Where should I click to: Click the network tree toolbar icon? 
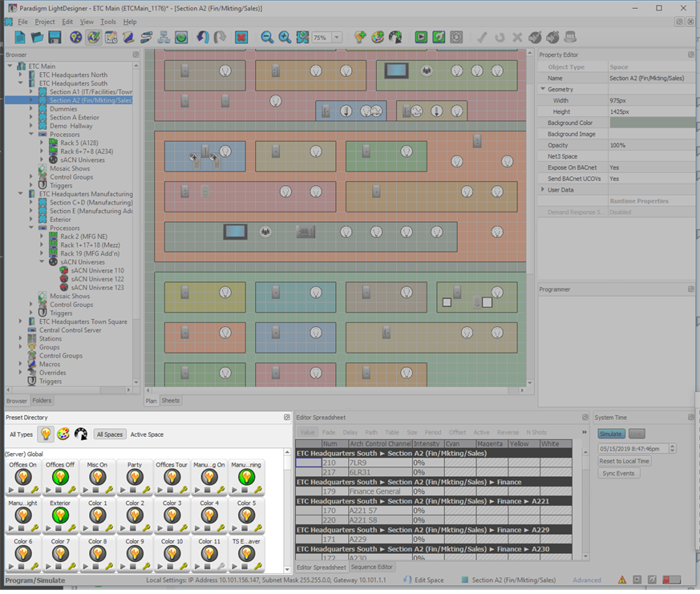(x=164, y=38)
